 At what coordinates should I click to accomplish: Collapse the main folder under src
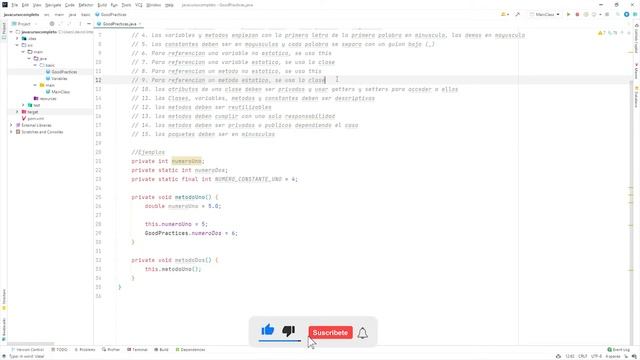point(23,52)
